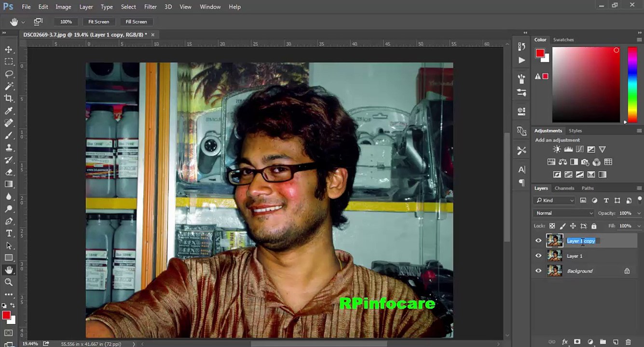Toggle lock transparent pixels
Viewport: 644px width, 347px height.
(x=552, y=226)
